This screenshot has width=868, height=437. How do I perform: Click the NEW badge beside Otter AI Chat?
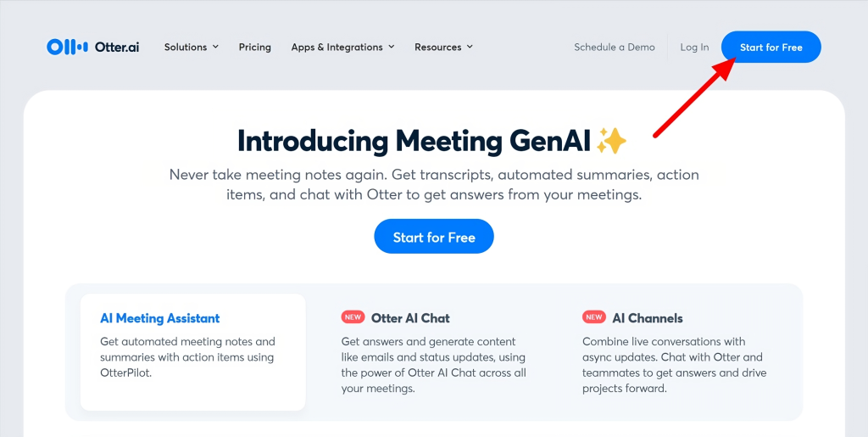pyautogui.click(x=353, y=317)
